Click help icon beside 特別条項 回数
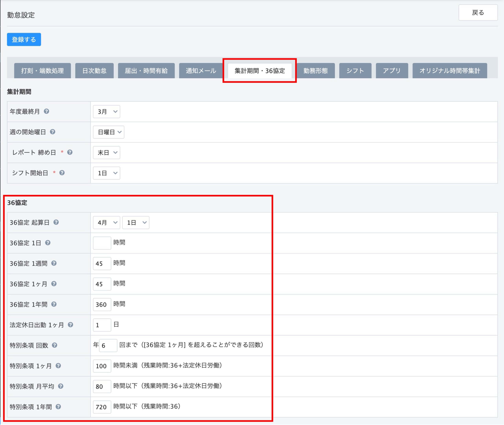504x425 pixels. [55, 345]
